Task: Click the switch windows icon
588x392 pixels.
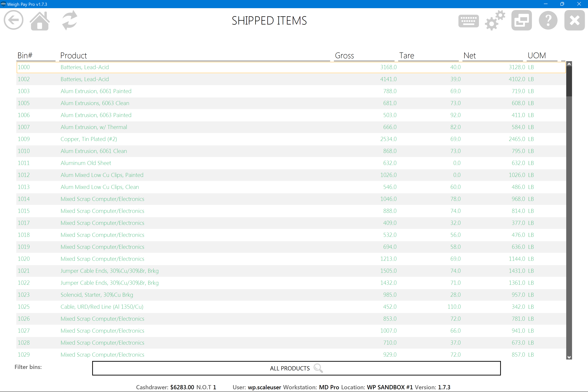Action: click(522, 20)
